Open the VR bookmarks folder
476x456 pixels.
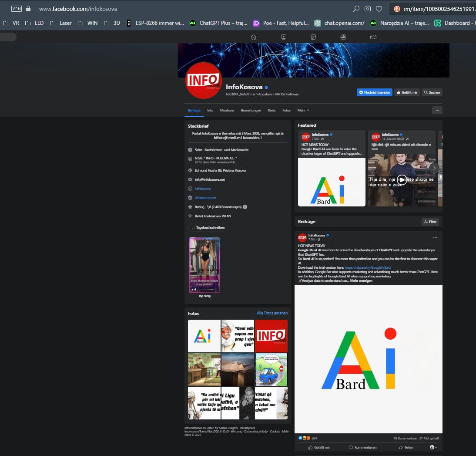click(x=11, y=23)
